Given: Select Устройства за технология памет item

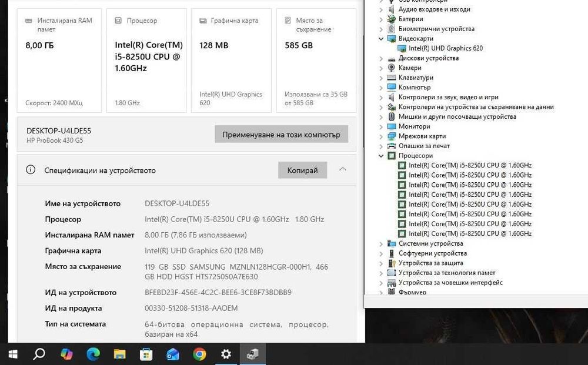Looking at the screenshot, I should [447, 273].
